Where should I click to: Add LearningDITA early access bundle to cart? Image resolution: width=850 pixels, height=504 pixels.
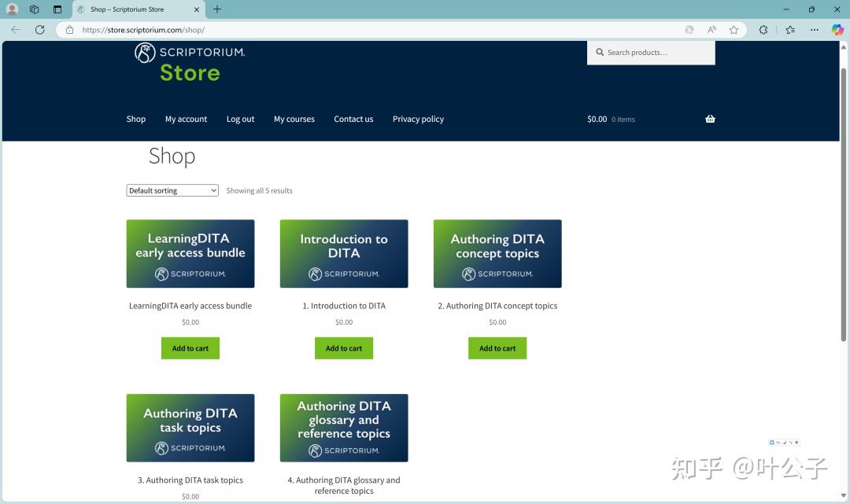tap(190, 348)
